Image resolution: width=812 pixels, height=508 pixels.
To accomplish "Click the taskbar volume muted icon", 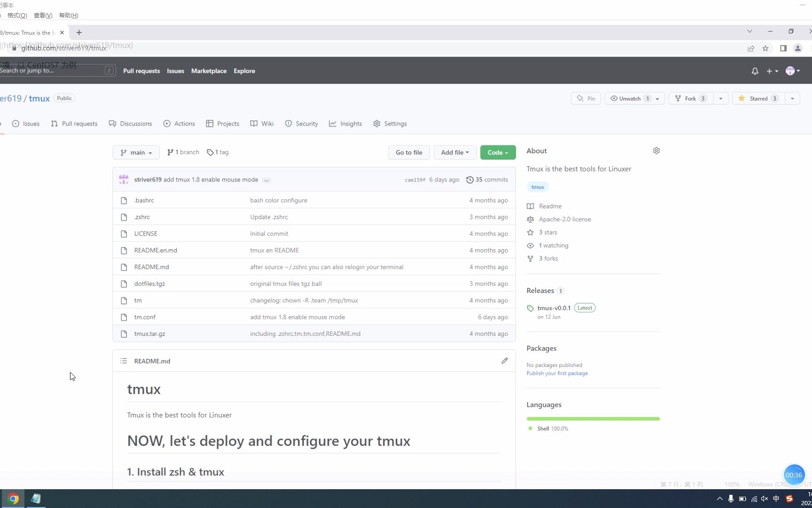I will click(x=765, y=499).
